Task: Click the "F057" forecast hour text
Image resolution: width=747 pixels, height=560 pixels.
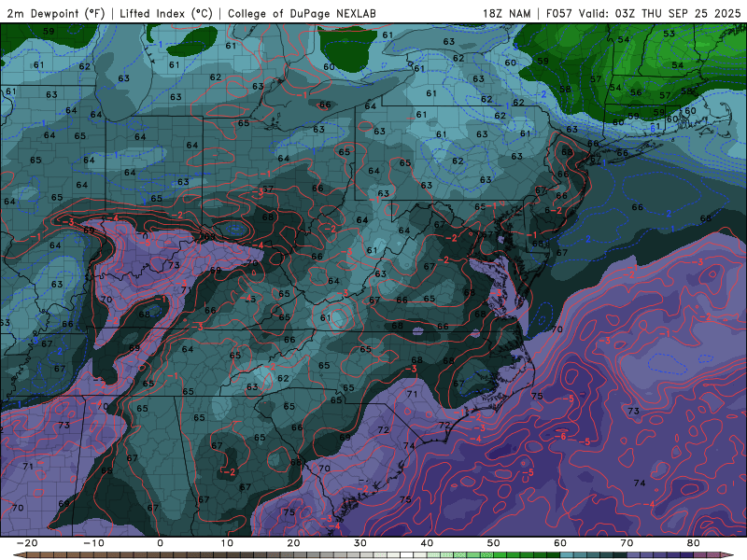Action: [x=558, y=13]
